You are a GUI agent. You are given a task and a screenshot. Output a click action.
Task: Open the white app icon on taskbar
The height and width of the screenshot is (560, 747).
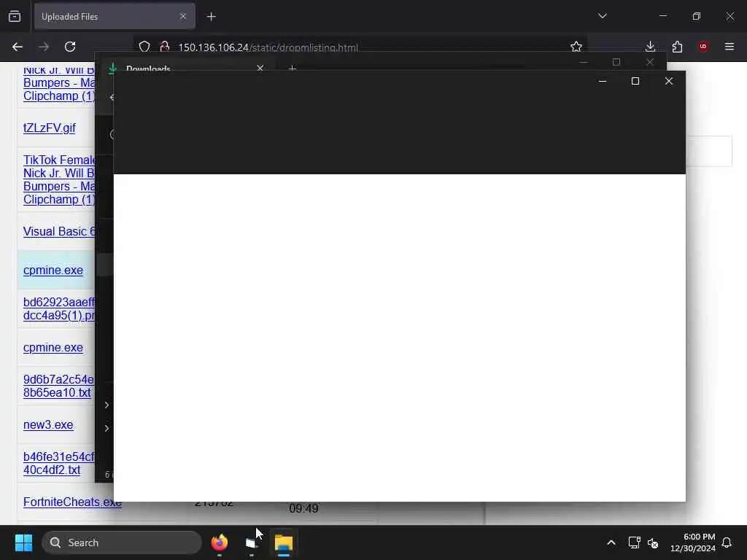click(252, 542)
